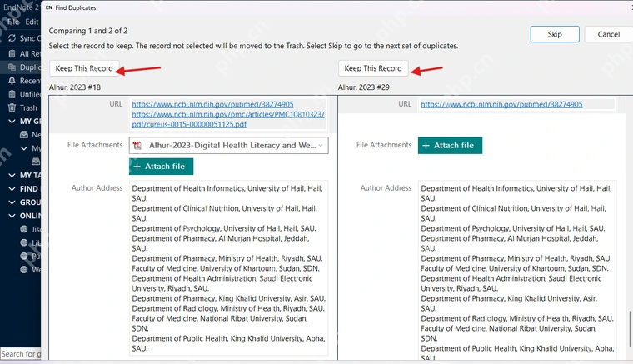Select the group icon beside Ne
The height and width of the screenshot is (364, 633).
24,134
